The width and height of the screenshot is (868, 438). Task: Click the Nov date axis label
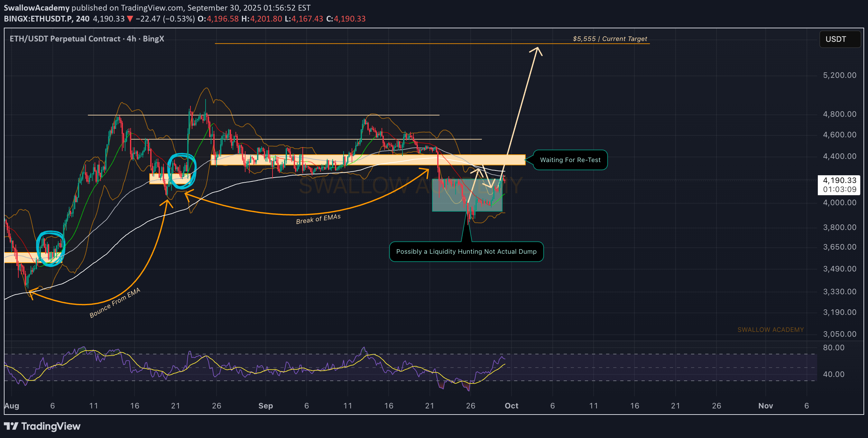[x=765, y=406]
